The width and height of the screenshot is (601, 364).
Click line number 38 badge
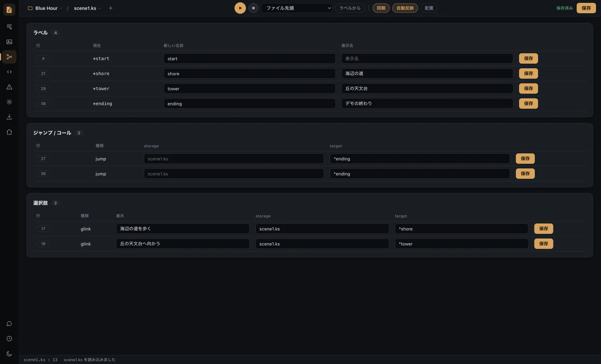pos(43,103)
